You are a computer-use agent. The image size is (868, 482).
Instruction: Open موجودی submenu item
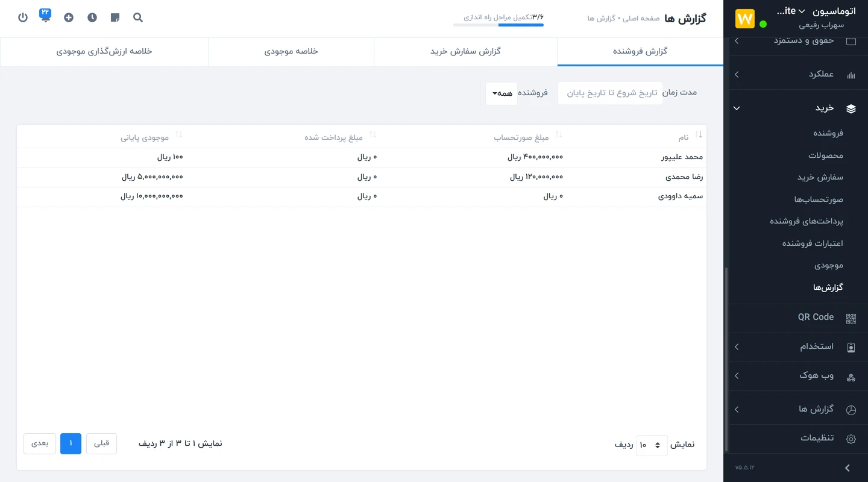[x=829, y=265]
